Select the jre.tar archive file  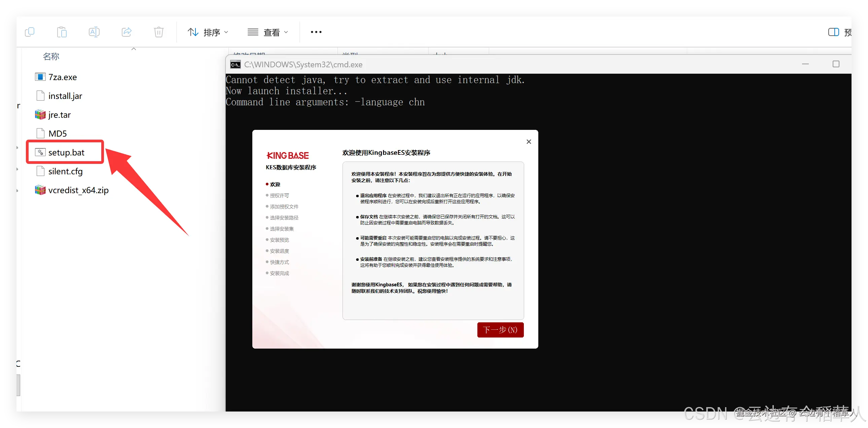(59, 115)
